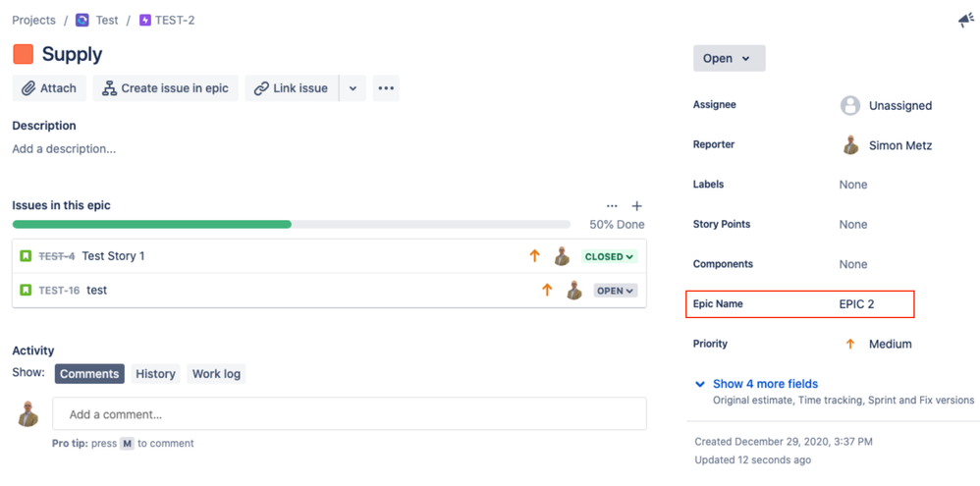Click Add a description placeholder
The width and height of the screenshot is (980, 486).
(64, 149)
